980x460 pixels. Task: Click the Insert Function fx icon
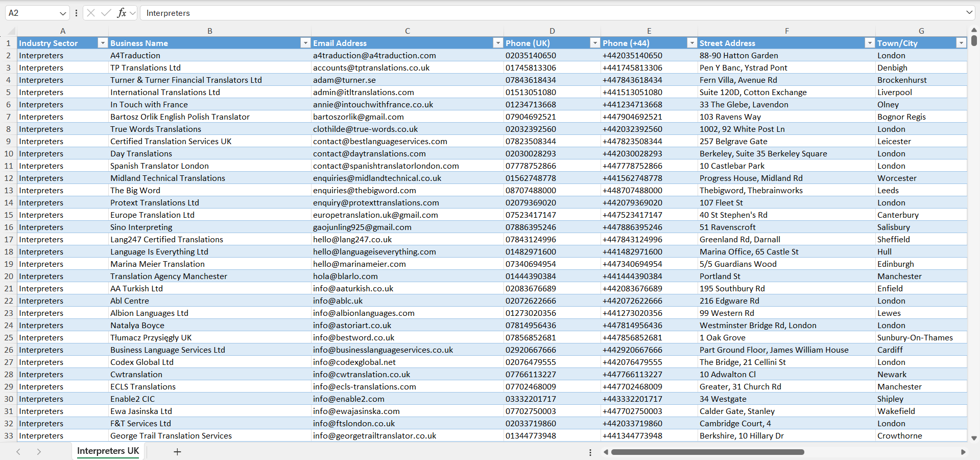[122, 13]
